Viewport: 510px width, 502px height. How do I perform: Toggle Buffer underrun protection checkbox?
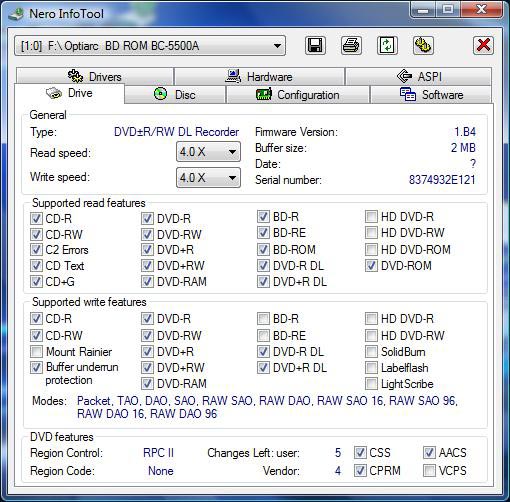click(36, 368)
